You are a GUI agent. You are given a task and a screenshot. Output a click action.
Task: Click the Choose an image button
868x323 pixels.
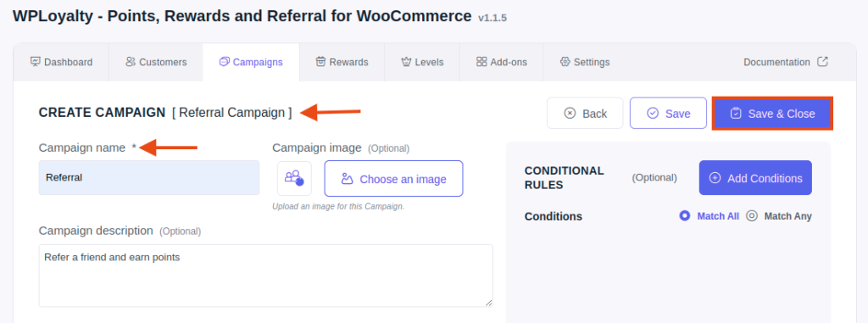tap(393, 178)
